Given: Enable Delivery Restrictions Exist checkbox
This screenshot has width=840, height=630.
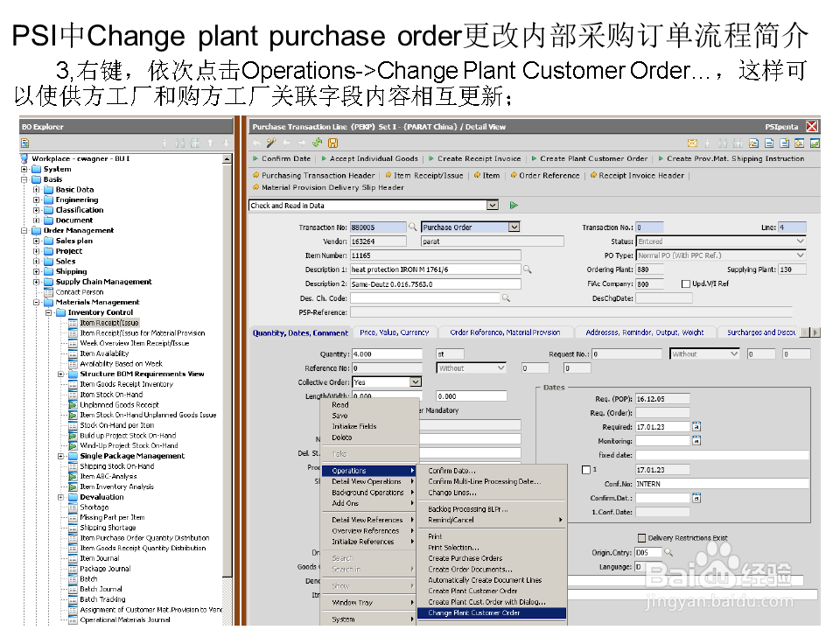Looking at the screenshot, I should [640, 537].
